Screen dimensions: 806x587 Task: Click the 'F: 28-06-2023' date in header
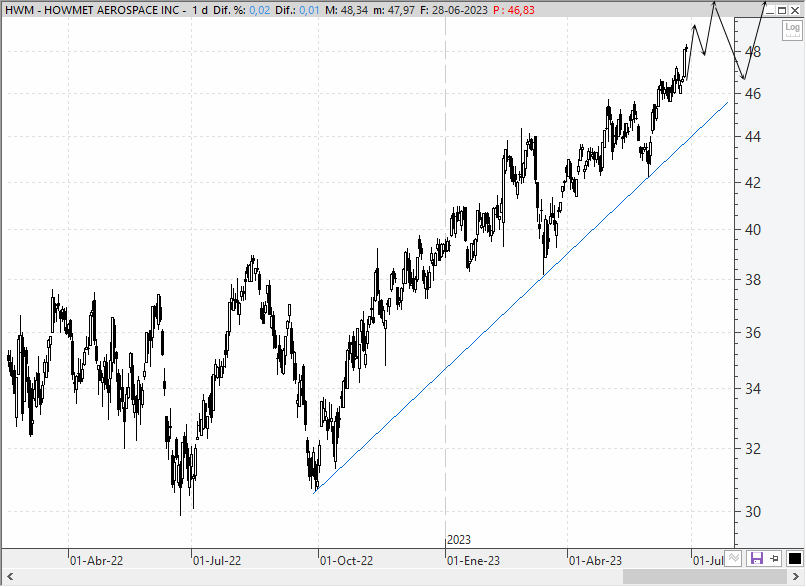click(x=453, y=10)
